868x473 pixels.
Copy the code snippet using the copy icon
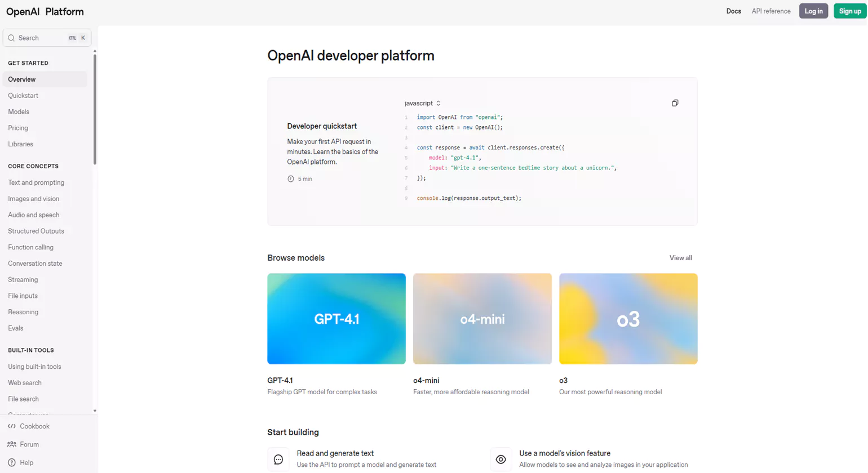(675, 103)
